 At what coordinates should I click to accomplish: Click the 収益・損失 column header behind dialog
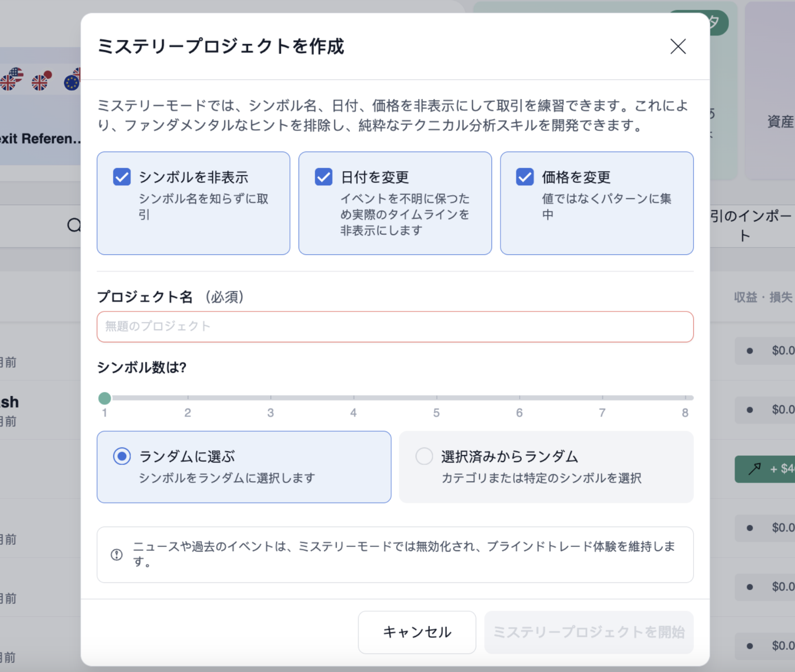coord(763,297)
